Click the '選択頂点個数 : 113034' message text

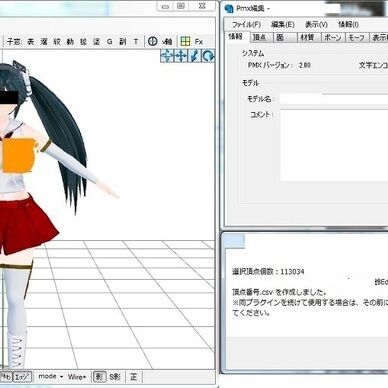(x=268, y=272)
